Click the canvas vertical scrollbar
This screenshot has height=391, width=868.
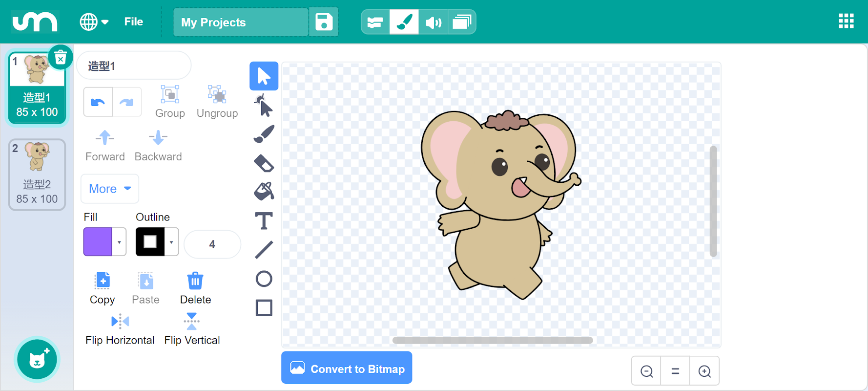click(x=713, y=201)
